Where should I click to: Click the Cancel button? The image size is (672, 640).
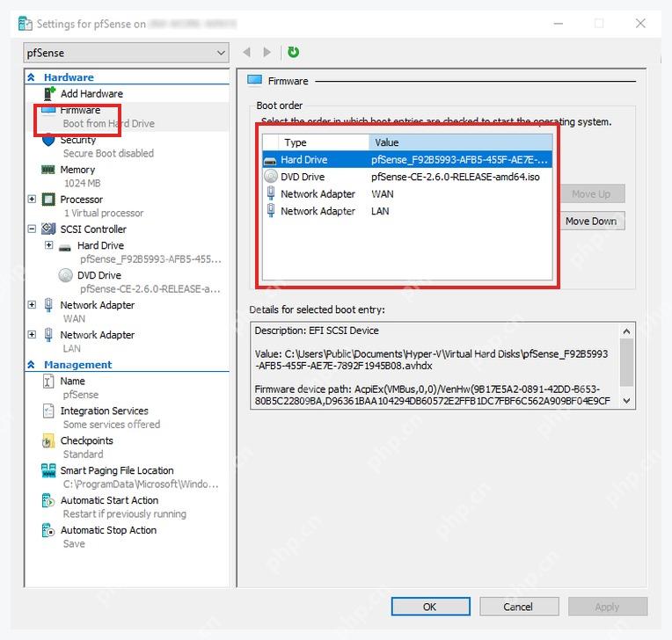[519, 607]
